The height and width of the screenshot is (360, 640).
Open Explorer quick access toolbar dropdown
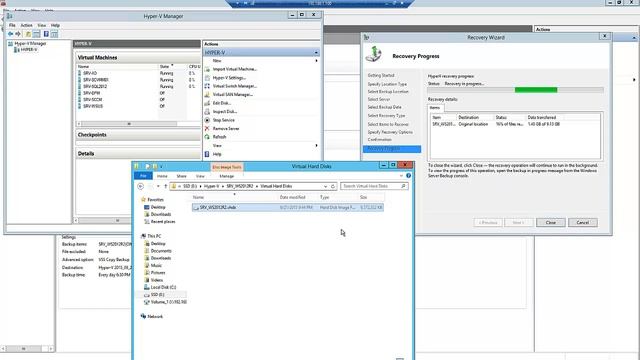[x=161, y=167]
